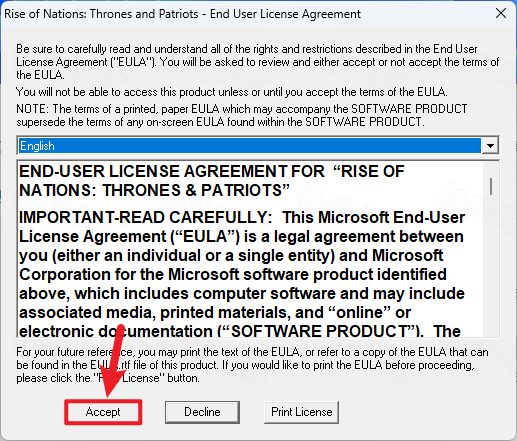Click 'above, which includes computer software' line

click(x=242, y=293)
